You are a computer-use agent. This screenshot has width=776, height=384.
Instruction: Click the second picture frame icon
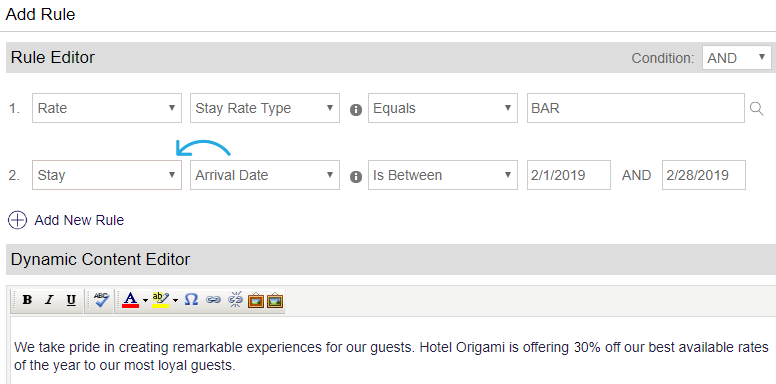(275, 300)
